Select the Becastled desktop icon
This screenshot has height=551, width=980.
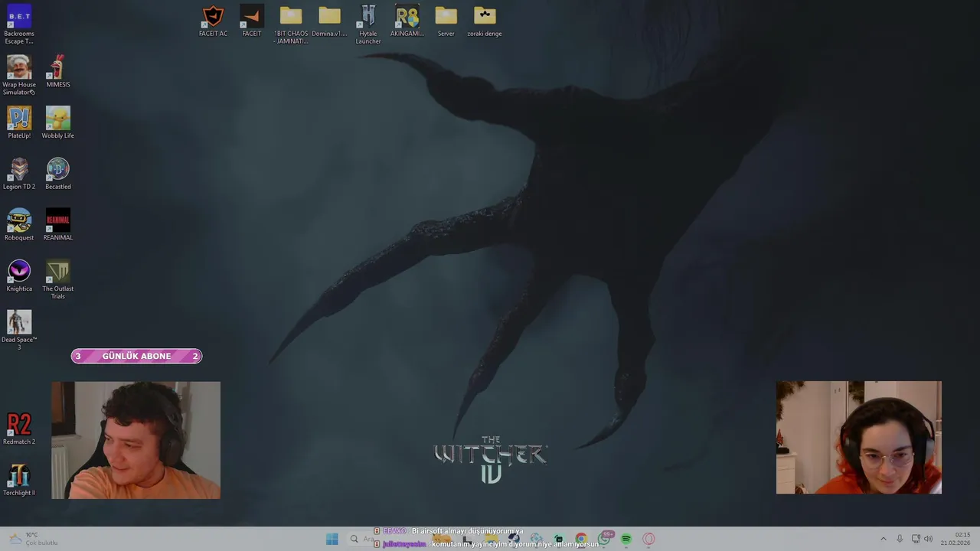(x=58, y=174)
